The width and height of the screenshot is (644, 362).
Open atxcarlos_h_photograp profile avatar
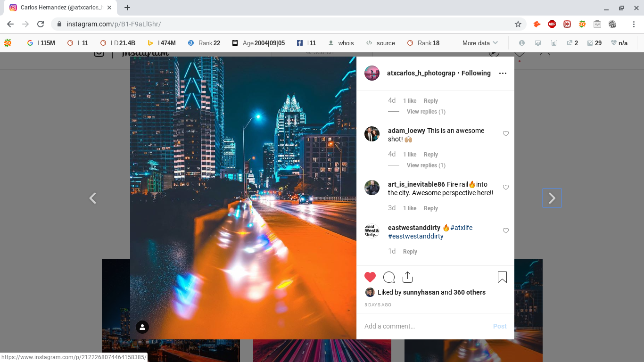372,73
